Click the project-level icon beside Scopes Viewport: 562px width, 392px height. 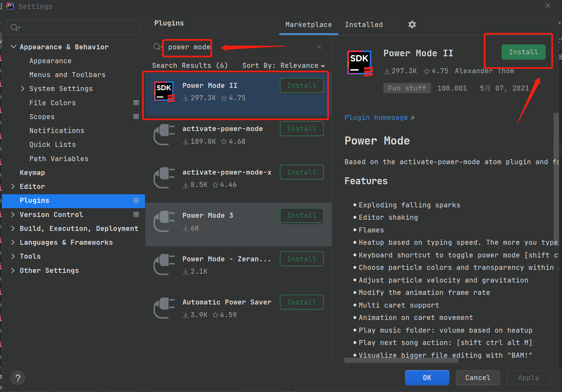(x=136, y=116)
